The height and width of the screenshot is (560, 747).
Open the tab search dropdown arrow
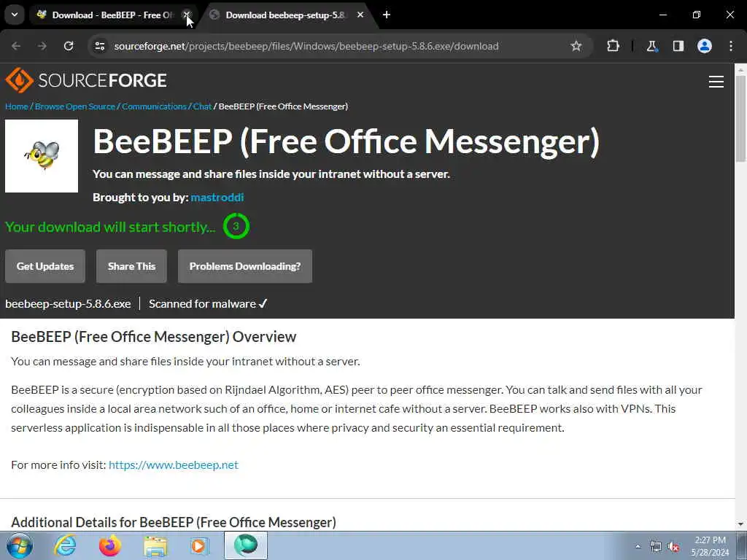15,15
